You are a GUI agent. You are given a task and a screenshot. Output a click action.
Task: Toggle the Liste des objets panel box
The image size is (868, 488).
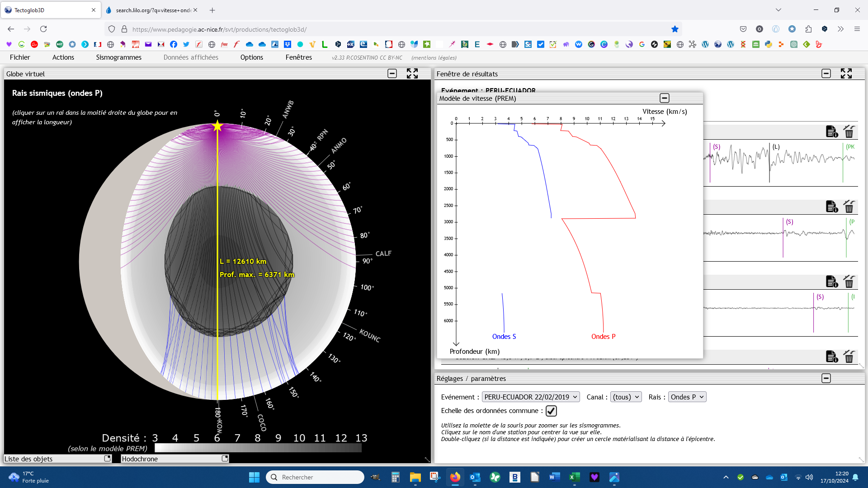pos(107,458)
